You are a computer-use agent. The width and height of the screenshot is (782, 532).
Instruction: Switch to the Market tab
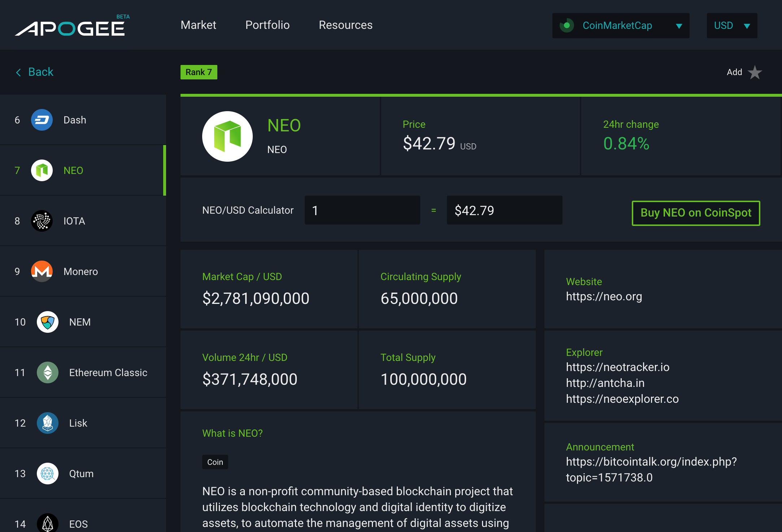click(x=198, y=25)
